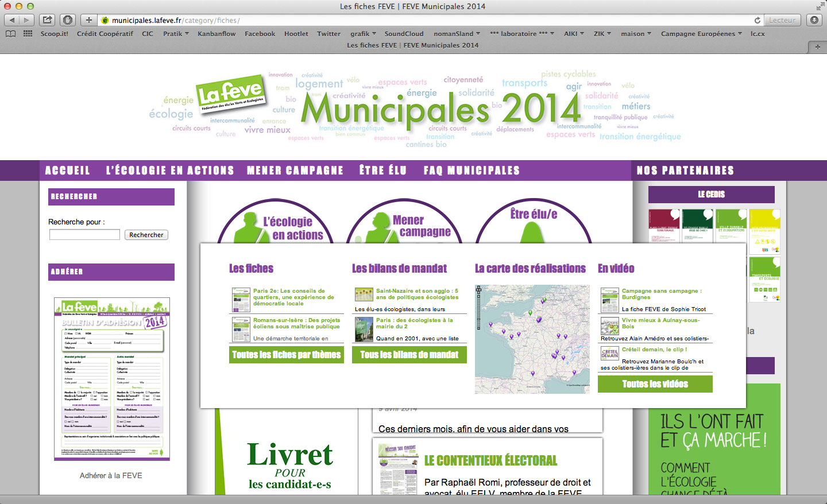
Task: Click the La feve logo
Action: point(230,95)
